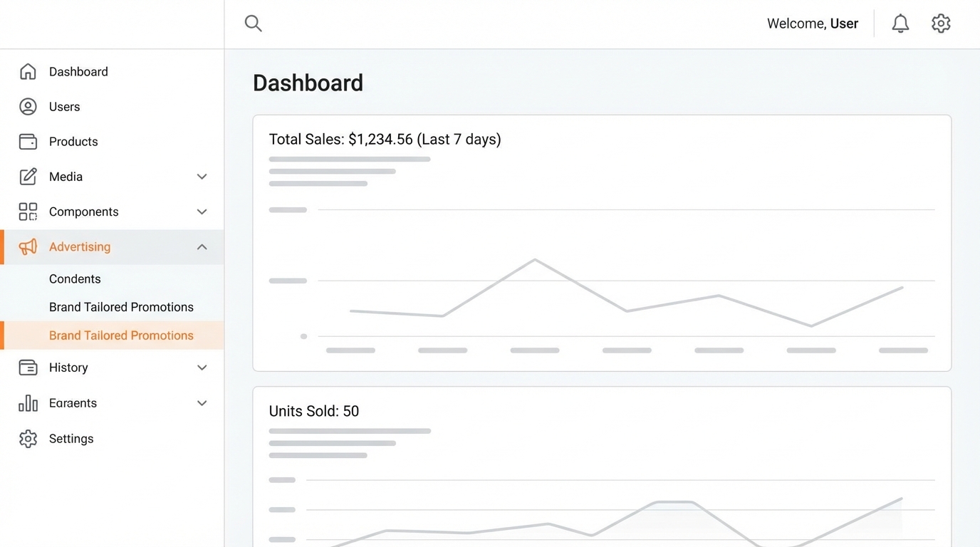980x547 pixels.
Task: Click the Users profile icon
Action: tap(28, 106)
